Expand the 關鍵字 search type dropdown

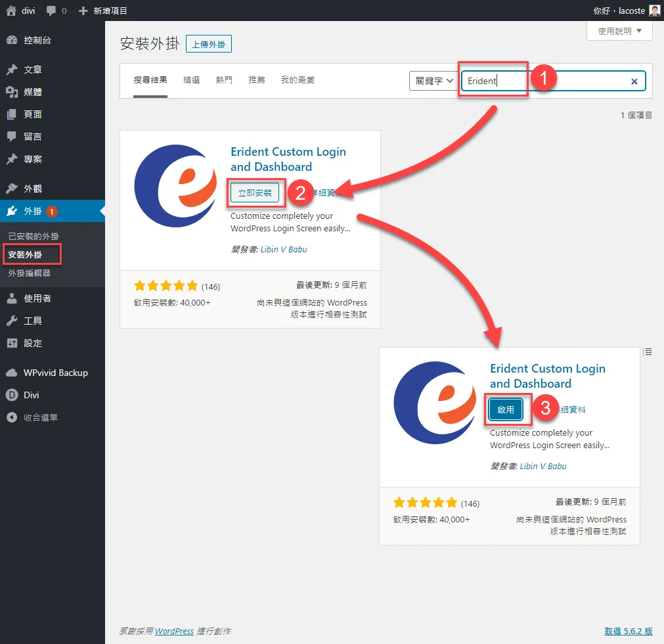point(432,81)
